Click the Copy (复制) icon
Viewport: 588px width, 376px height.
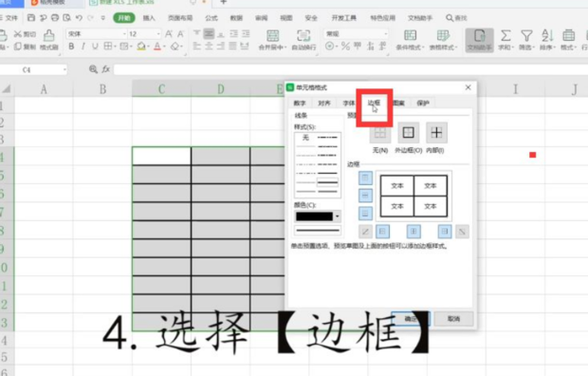[x=18, y=47]
